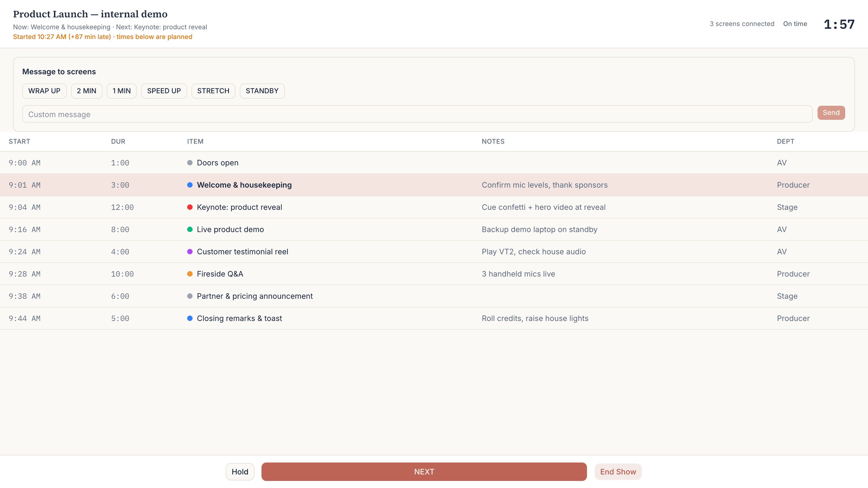Click the blue dot beside Welcome & housekeeping

click(190, 185)
